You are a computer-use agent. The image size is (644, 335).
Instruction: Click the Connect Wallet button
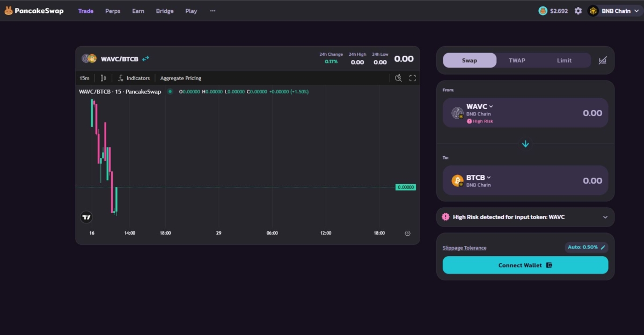pos(525,265)
